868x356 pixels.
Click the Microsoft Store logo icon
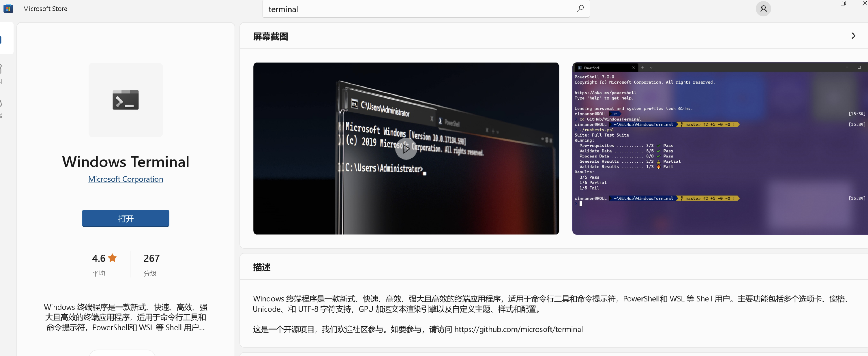point(8,9)
